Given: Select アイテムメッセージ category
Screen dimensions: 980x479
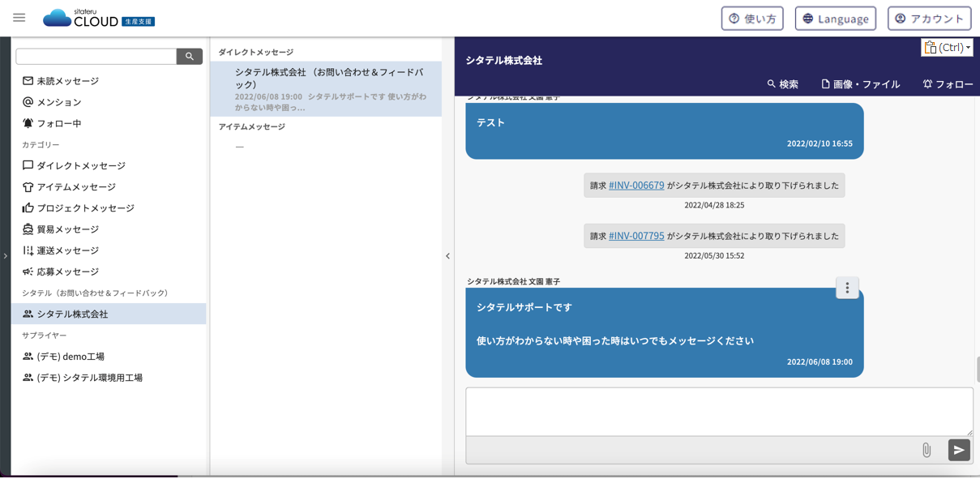Looking at the screenshot, I should point(109,186).
